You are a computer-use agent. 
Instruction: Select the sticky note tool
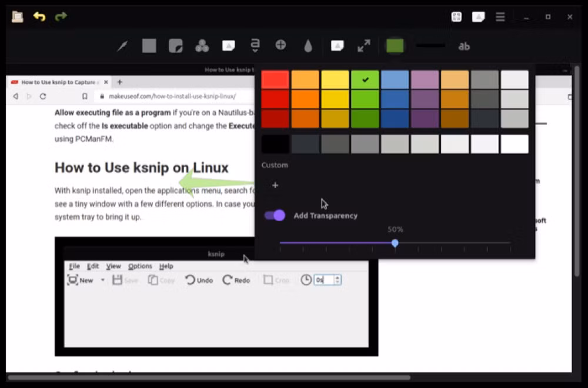pos(175,46)
